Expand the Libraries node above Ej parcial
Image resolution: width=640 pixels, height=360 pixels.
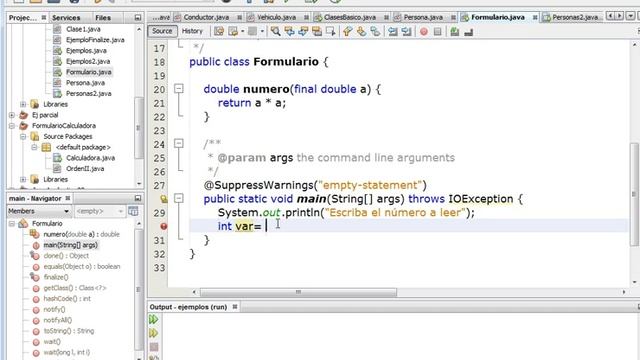point(23,104)
